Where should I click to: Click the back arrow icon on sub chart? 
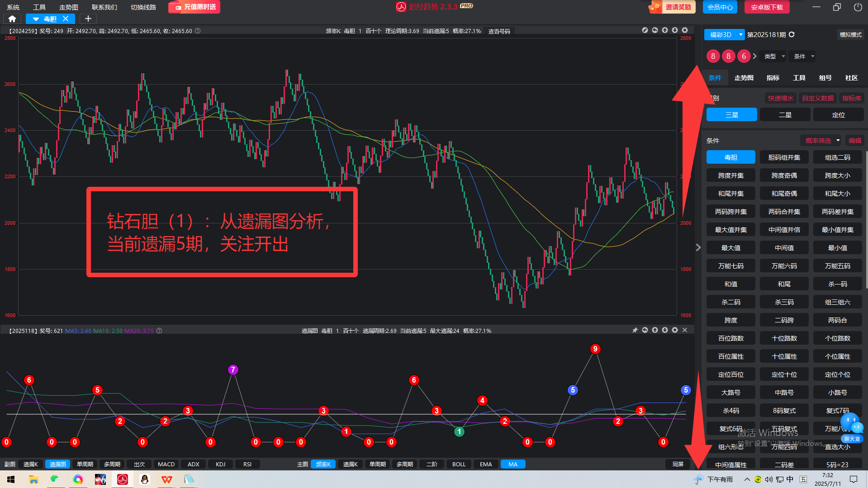coord(645,330)
